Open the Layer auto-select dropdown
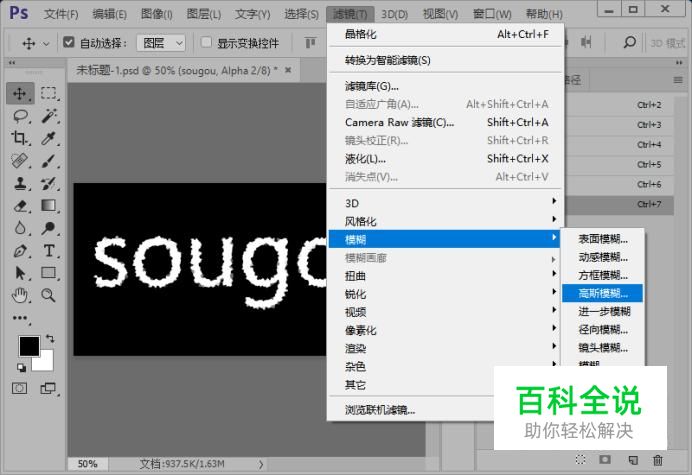Viewport: 692px width, 475px height. click(x=161, y=43)
